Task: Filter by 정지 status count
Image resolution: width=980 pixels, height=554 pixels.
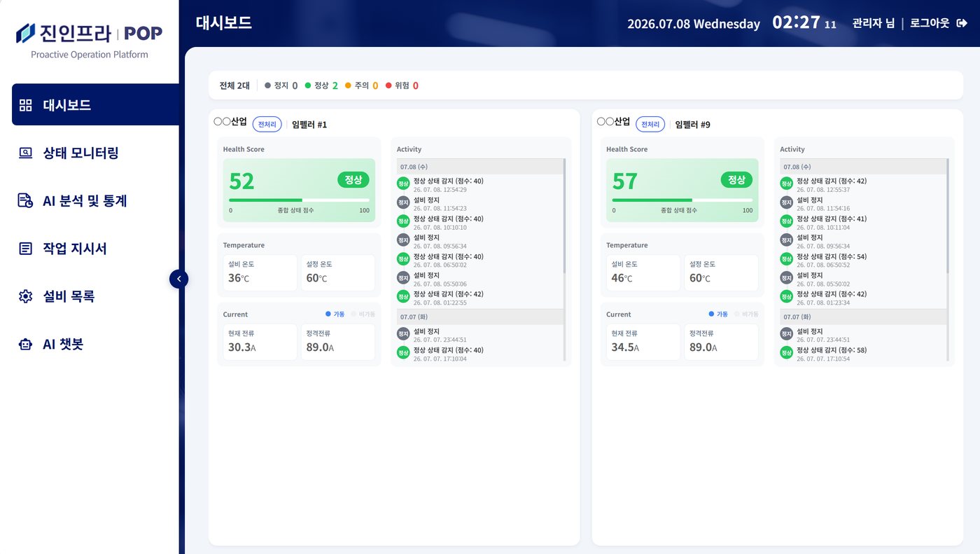Action: [281, 85]
